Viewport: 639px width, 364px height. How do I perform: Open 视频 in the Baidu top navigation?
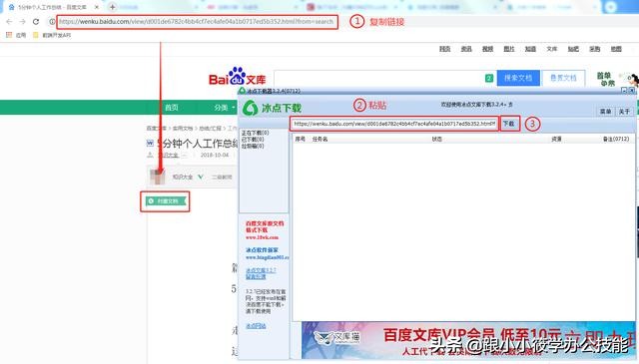tap(488, 49)
